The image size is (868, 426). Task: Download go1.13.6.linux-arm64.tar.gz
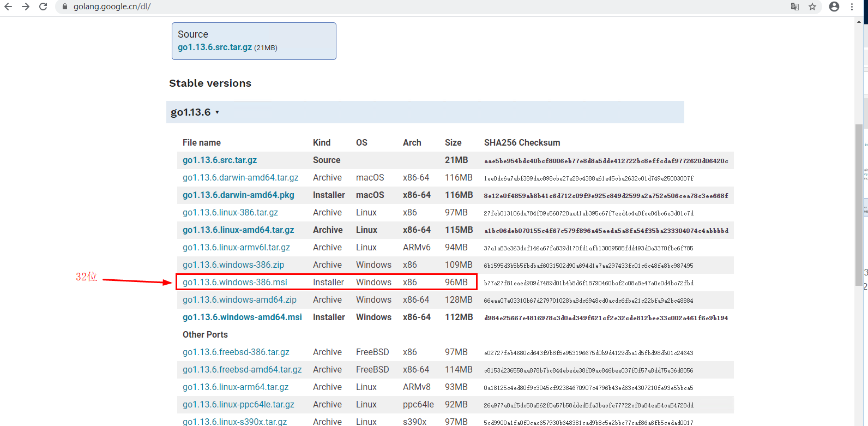236,387
